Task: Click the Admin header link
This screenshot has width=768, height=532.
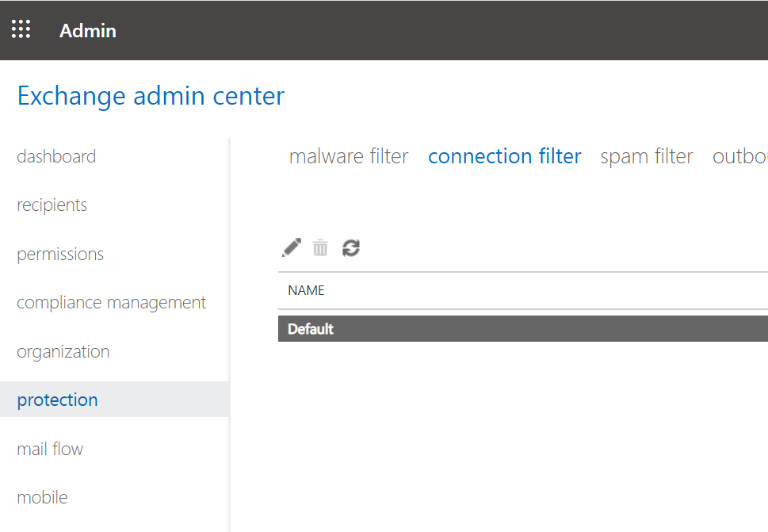Action: pyautogui.click(x=88, y=30)
